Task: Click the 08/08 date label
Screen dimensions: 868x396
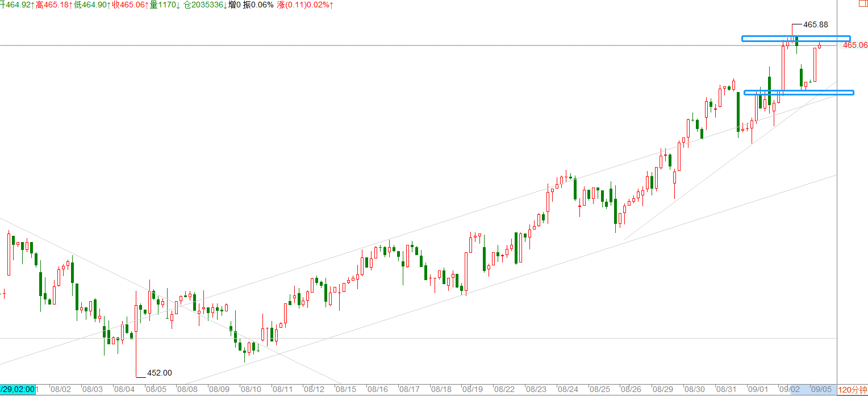Action: coord(187,390)
